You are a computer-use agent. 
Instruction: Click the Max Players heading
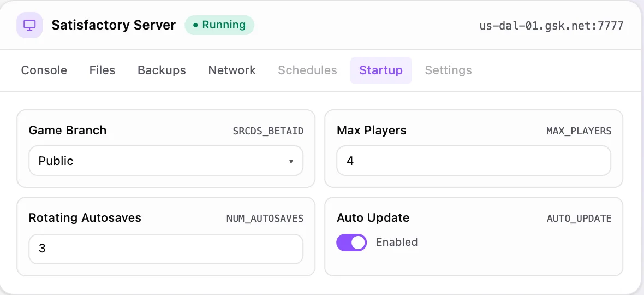372,130
